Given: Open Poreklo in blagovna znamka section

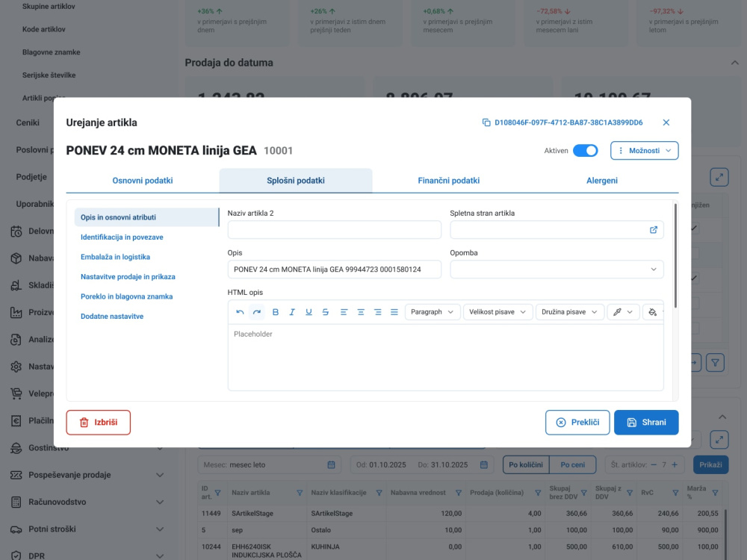Looking at the screenshot, I should pyautogui.click(x=127, y=296).
